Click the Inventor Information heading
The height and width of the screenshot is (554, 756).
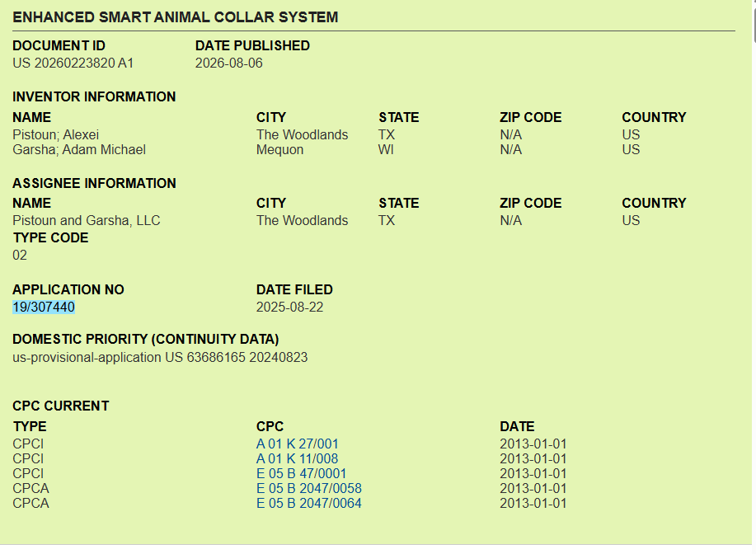(x=94, y=97)
